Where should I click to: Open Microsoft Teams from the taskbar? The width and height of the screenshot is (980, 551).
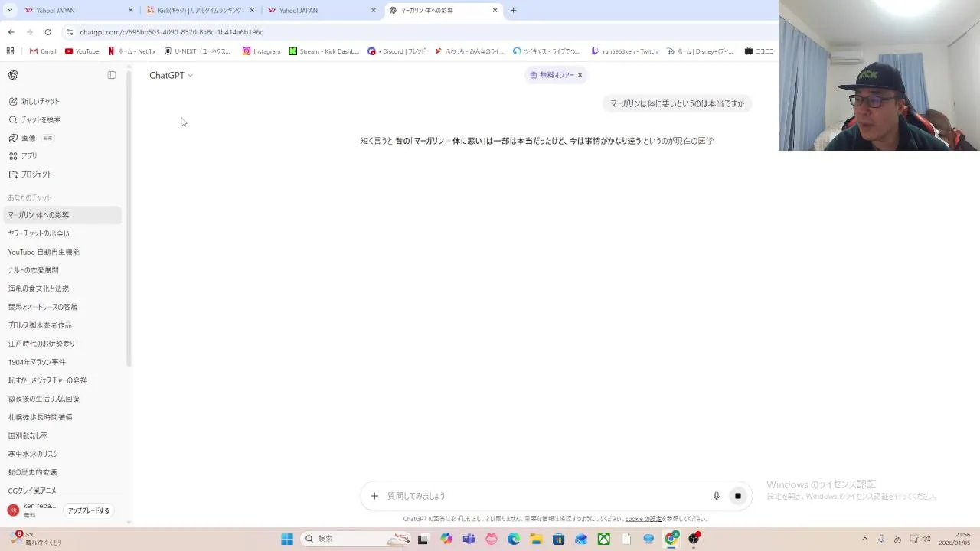469,539
